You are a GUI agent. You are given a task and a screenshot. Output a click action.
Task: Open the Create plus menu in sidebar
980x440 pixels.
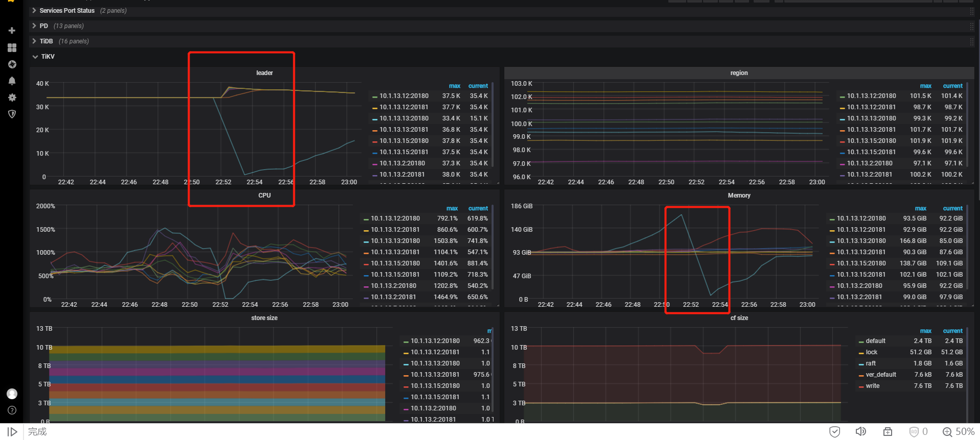12,31
